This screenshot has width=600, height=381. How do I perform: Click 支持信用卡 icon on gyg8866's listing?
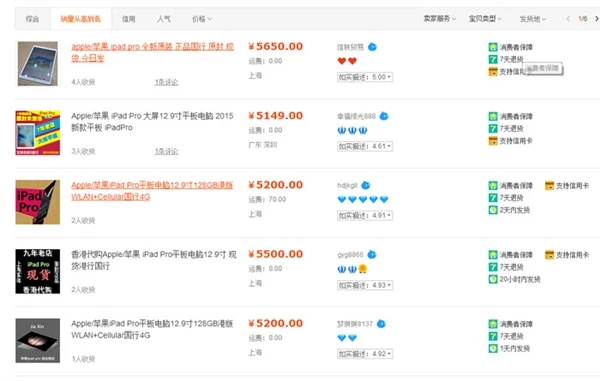pos(549,255)
